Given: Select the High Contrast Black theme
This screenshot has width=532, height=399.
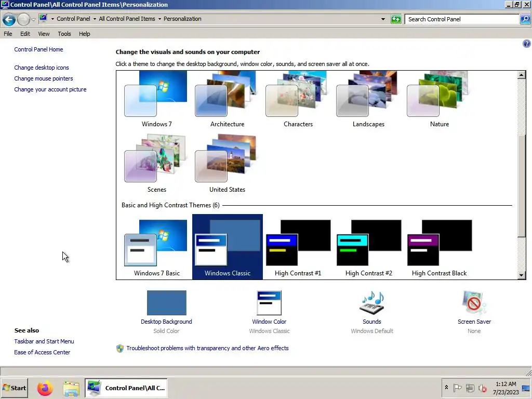Looking at the screenshot, I should pos(439,247).
